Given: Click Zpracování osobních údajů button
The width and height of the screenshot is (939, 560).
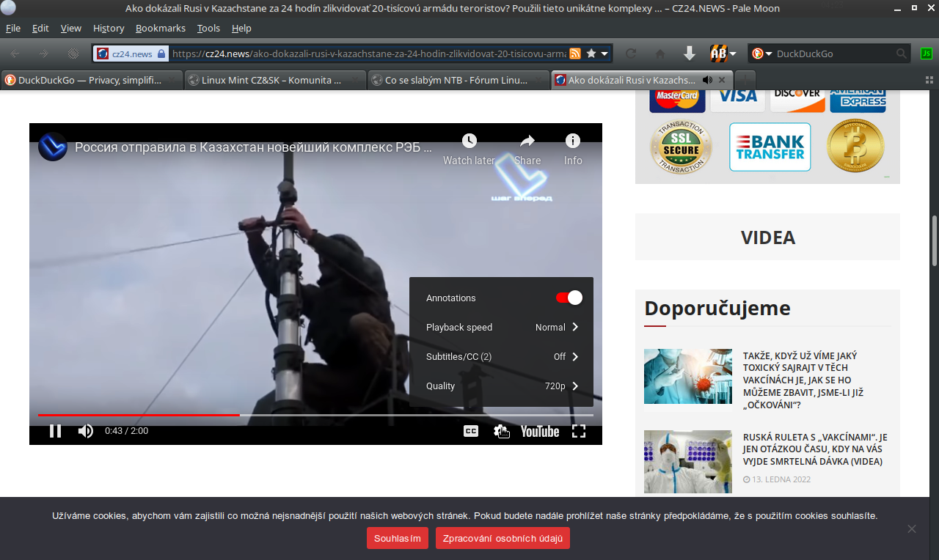Looking at the screenshot, I should 503,539.
